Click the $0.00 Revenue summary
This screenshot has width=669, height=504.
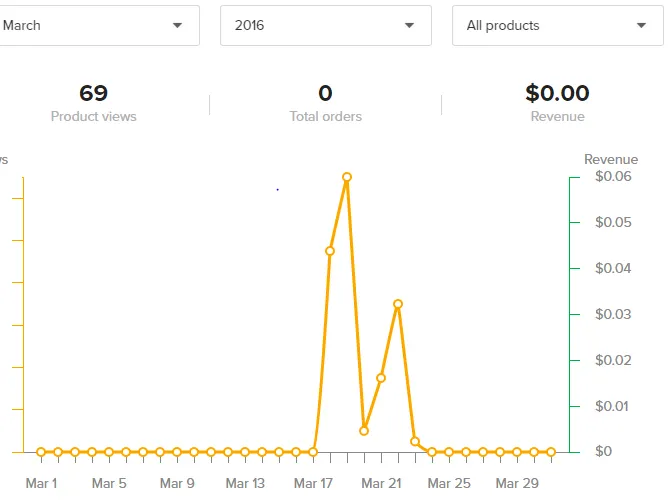point(557,103)
